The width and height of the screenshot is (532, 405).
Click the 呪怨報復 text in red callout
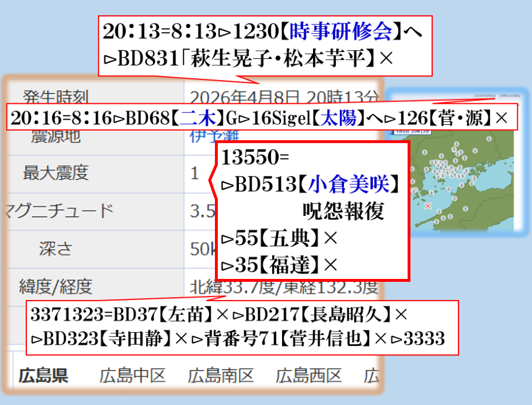tap(343, 212)
